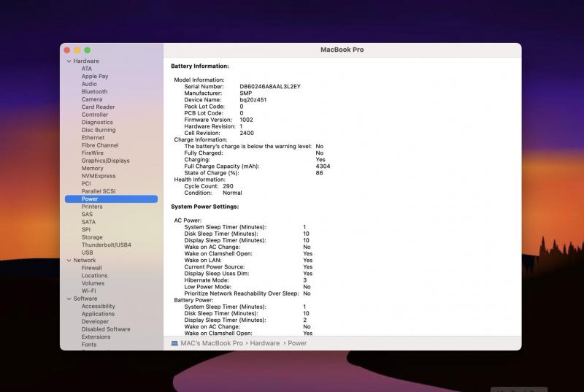Open Diagnostics in the sidebar
Image resolution: width=584 pixels, height=392 pixels.
point(97,122)
